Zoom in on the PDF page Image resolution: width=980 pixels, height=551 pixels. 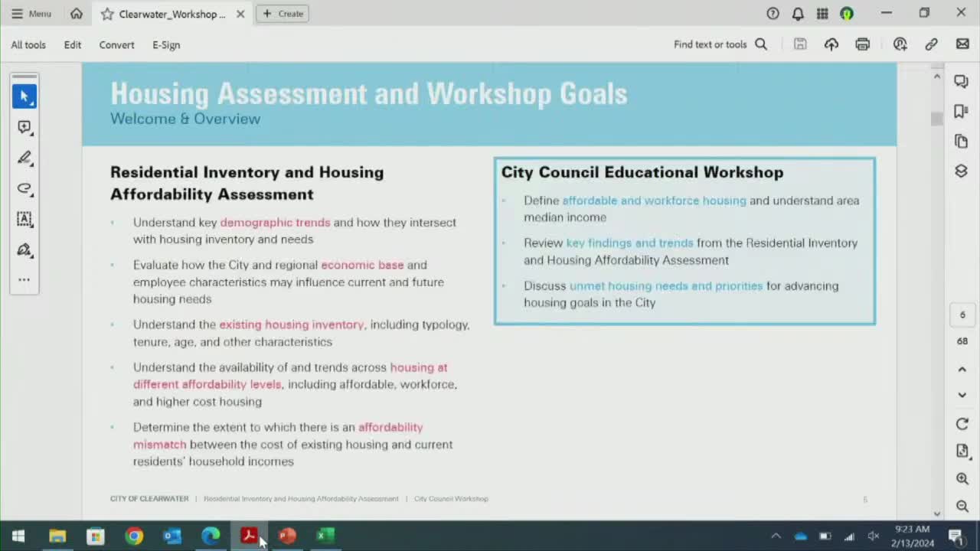[962, 478]
